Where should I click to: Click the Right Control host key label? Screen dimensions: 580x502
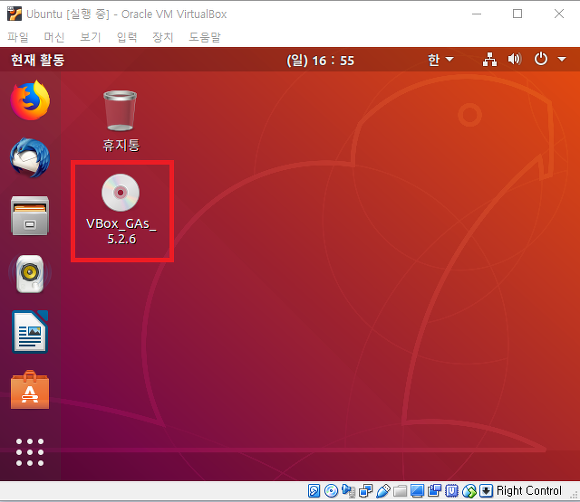pyautogui.click(x=529, y=491)
